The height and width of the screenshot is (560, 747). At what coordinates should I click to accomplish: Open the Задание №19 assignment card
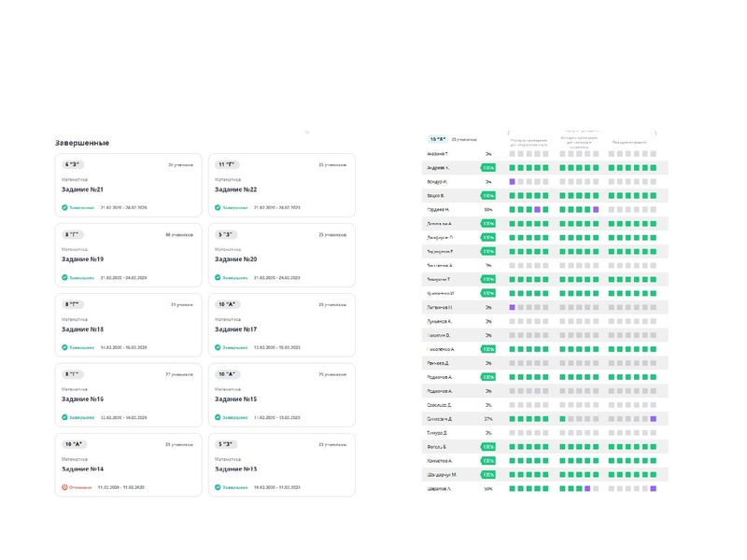129,255
